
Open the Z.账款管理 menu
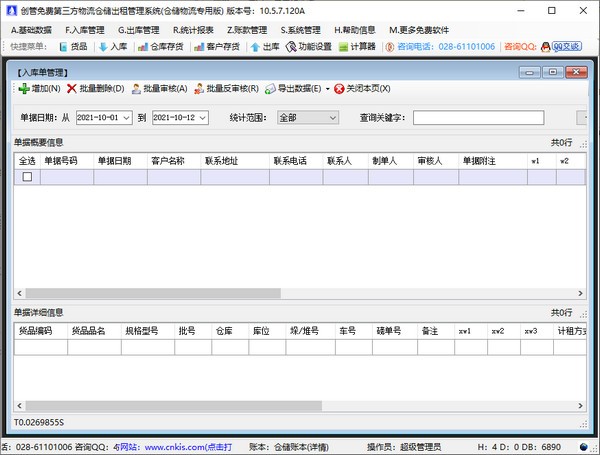[247, 30]
